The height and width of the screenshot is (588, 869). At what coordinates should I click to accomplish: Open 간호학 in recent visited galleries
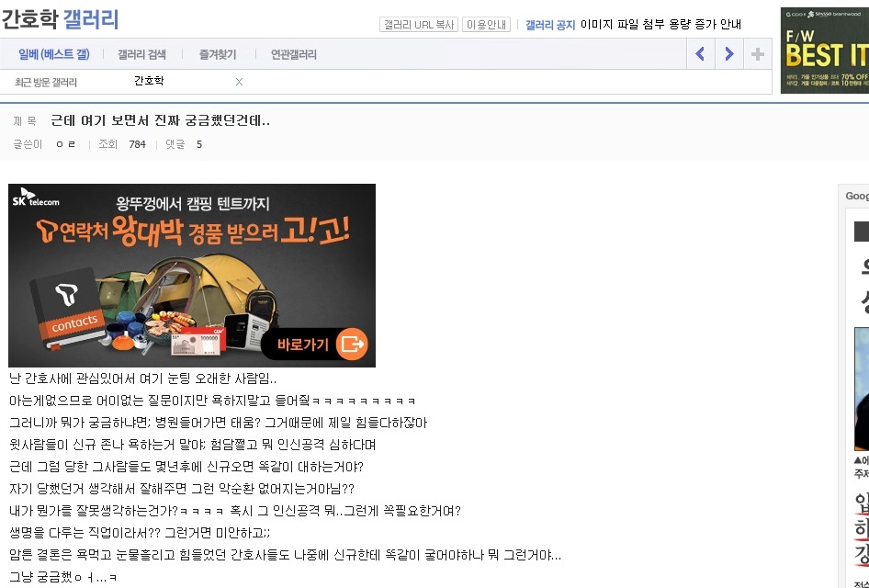click(x=149, y=81)
